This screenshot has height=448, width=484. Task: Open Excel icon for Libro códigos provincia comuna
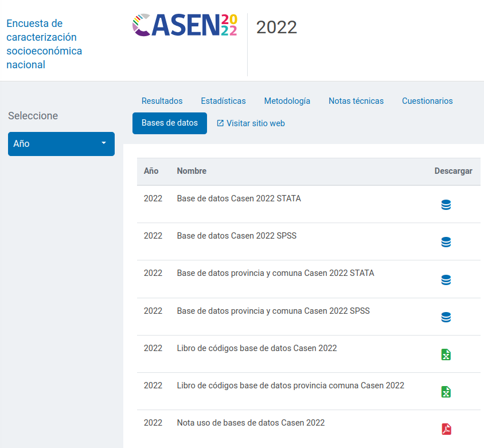(446, 392)
